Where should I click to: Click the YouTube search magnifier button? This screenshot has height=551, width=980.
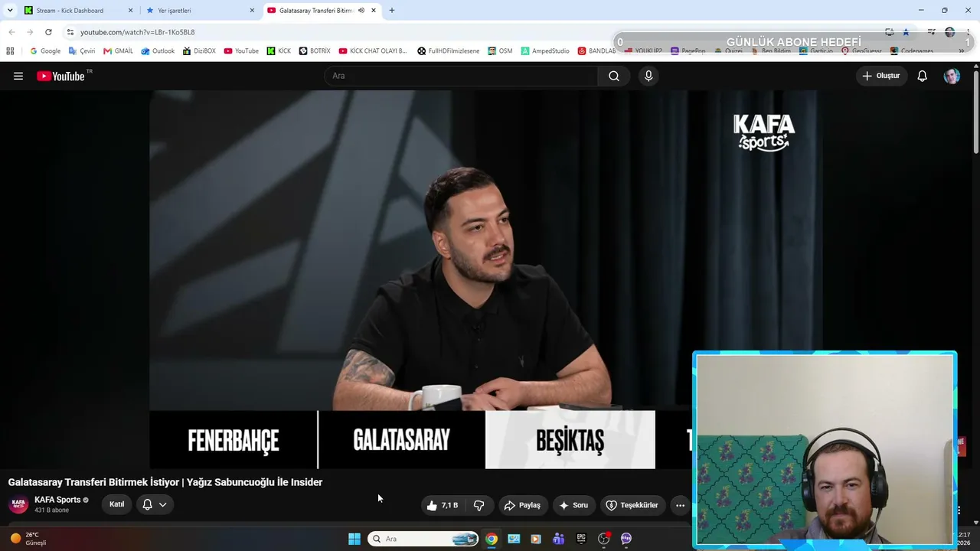tap(614, 76)
